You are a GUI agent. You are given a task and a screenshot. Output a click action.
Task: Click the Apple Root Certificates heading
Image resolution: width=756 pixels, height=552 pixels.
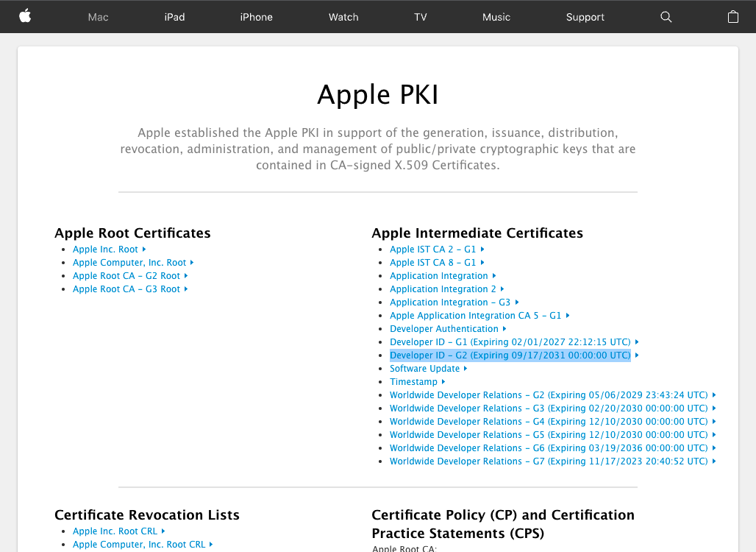[132, 233]
